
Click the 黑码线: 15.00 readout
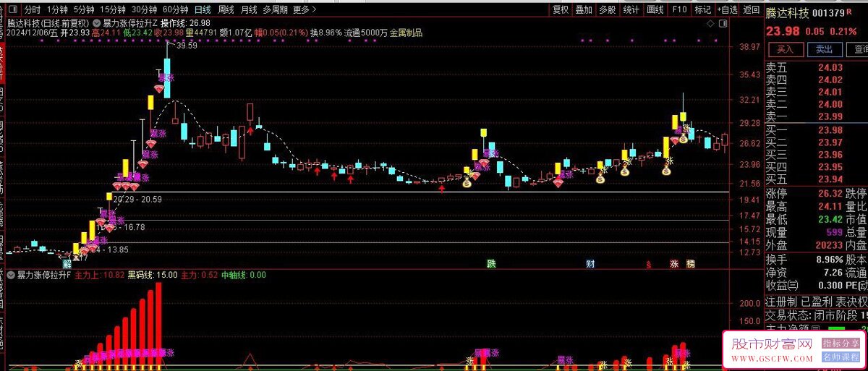tap(153, 275)
